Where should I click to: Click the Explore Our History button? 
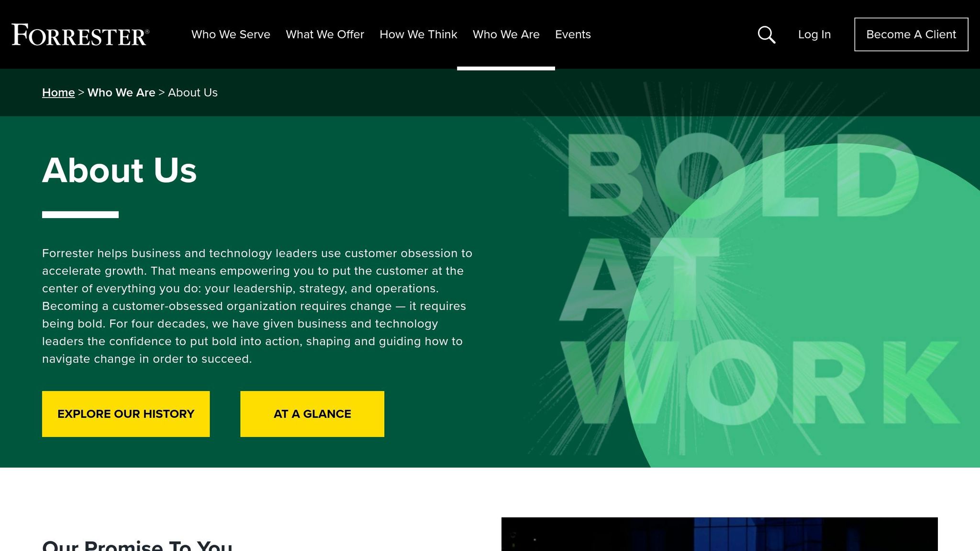coord(126,414)
